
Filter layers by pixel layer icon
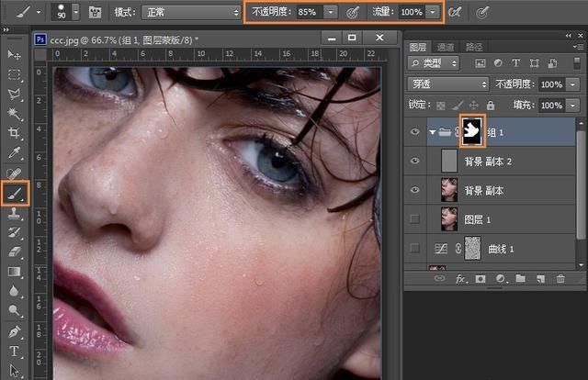480,63
